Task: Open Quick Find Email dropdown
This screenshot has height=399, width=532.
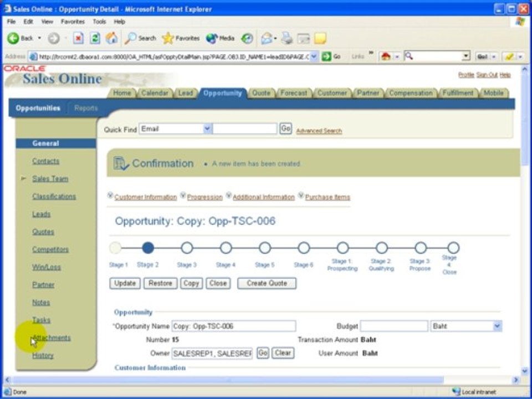Action: pyautogui.click(x=208, y=129)
